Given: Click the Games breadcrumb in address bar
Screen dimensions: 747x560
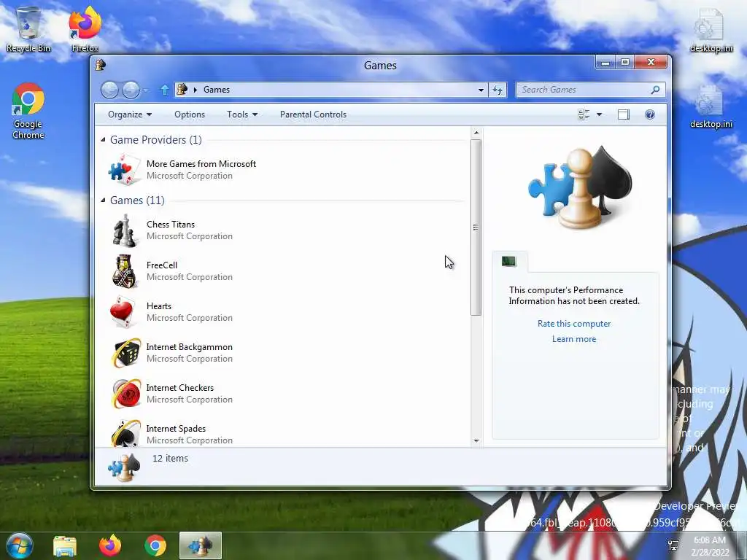Looking at the screenshot, I should [x=217, y=90].
